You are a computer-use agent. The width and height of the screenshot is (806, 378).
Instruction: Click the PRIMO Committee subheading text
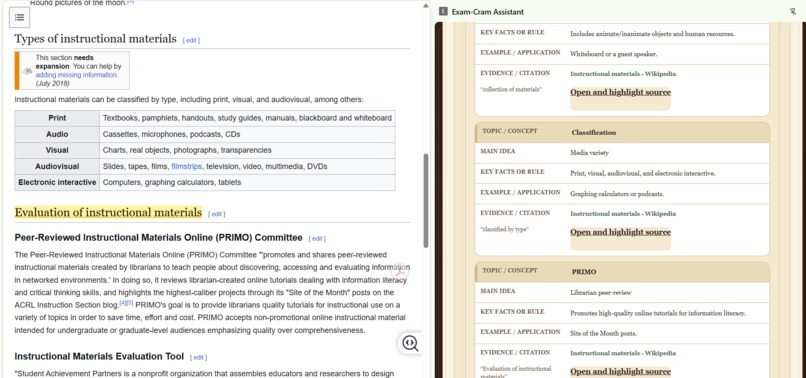[x=158, y=238]
